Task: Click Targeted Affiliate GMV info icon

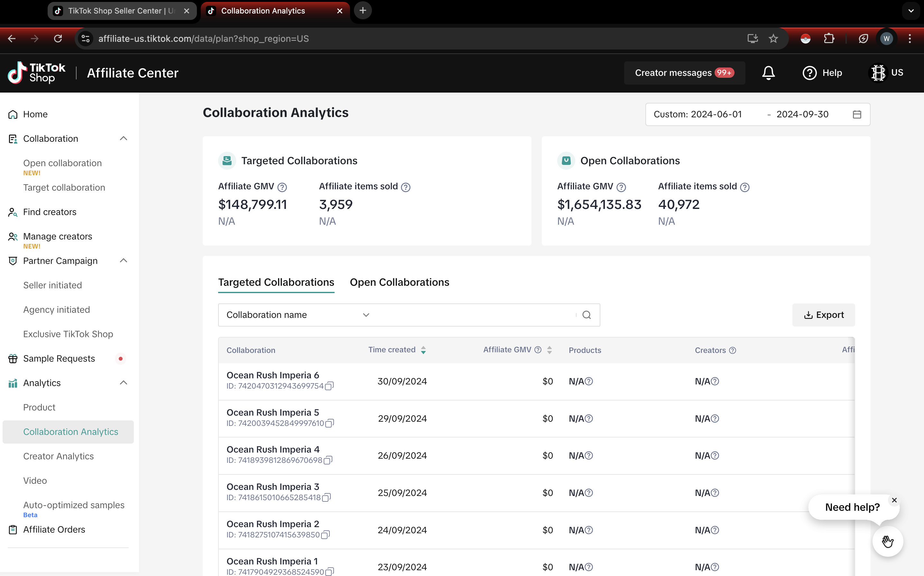Action: 282,187
